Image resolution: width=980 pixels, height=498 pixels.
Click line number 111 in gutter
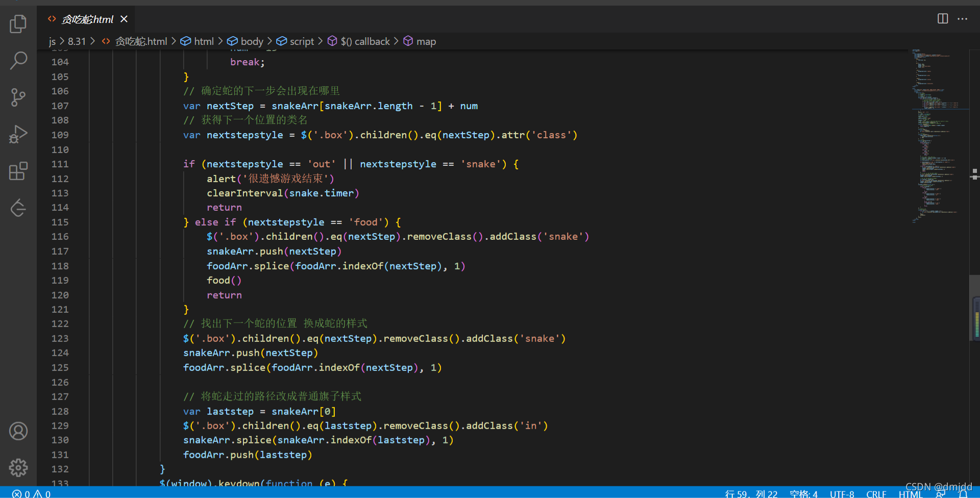click(60, 164)
